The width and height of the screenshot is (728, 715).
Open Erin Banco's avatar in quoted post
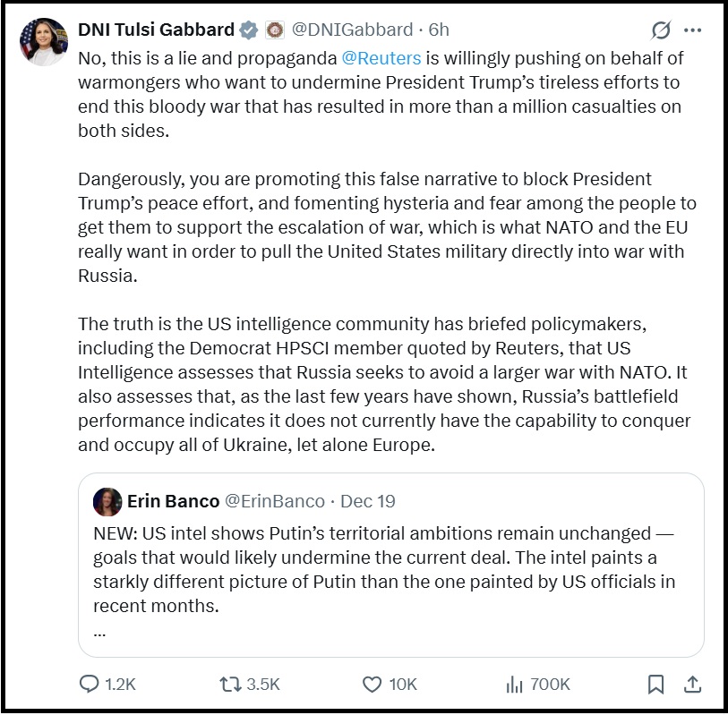[107, 501]
